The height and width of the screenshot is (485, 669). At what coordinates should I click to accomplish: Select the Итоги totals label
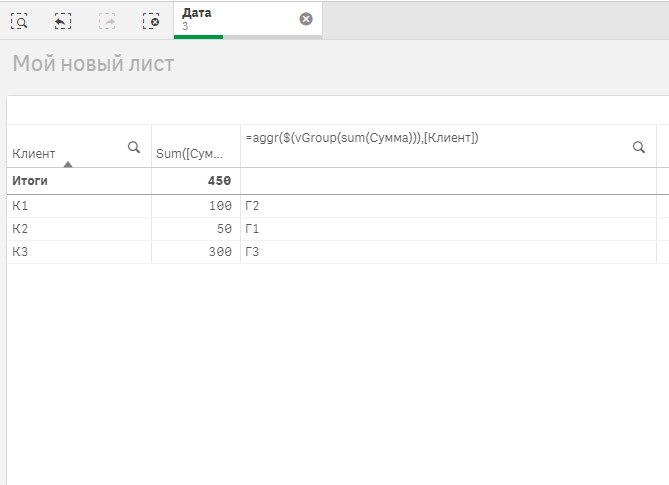tap(30, 181)
